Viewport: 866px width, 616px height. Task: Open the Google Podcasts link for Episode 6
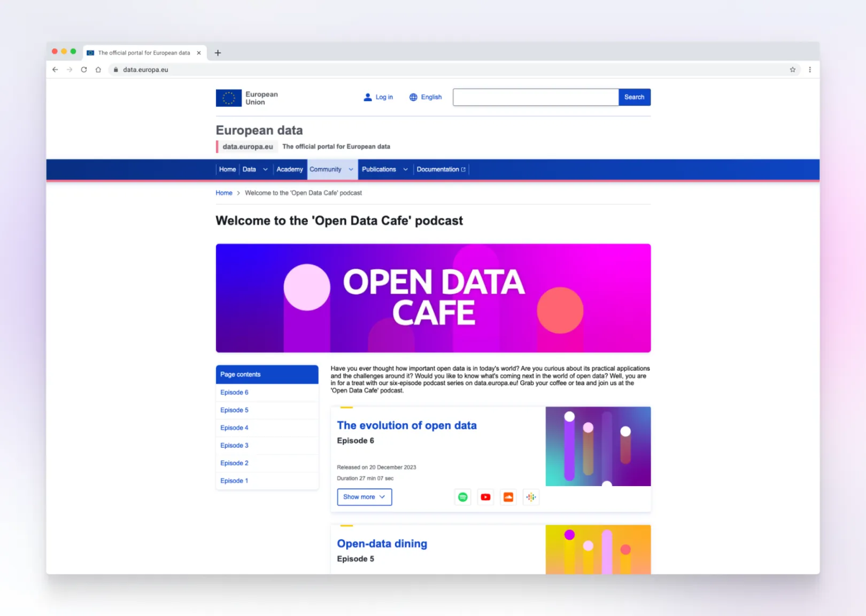pos(531,497)
